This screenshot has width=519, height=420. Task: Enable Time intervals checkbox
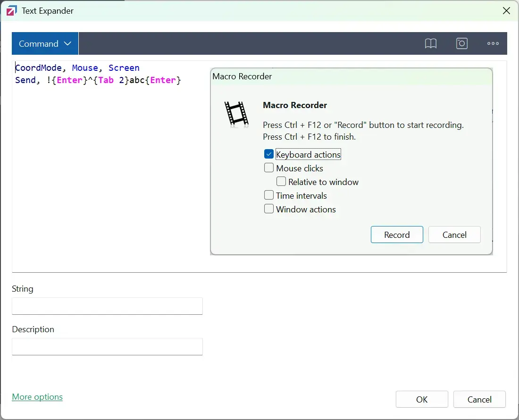coord(269,195)
